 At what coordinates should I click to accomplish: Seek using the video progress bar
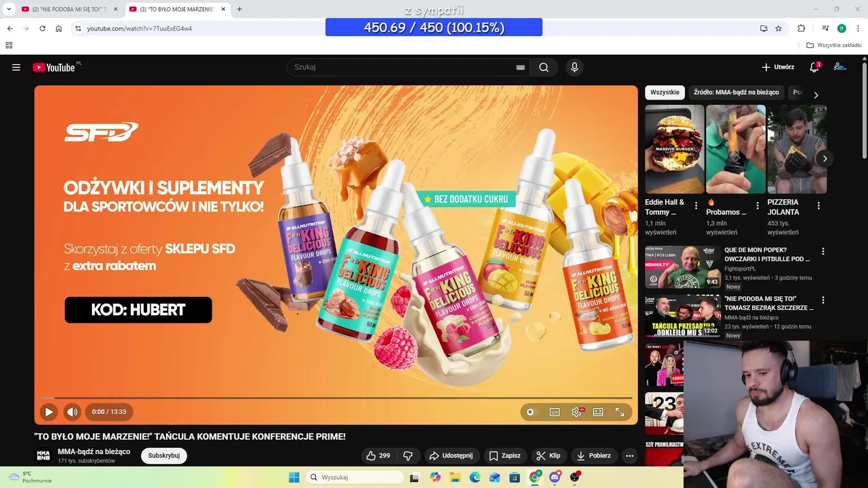(x=336, y=398)
